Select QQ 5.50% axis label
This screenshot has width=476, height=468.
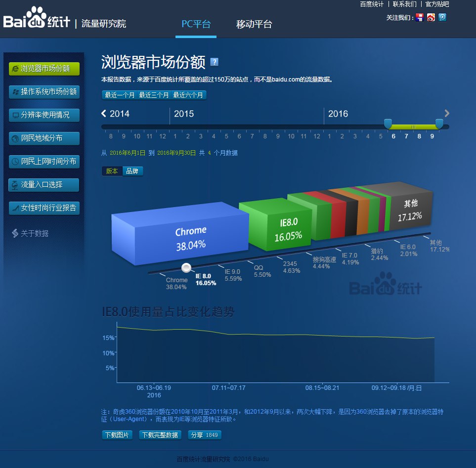[x=262, y=271]
